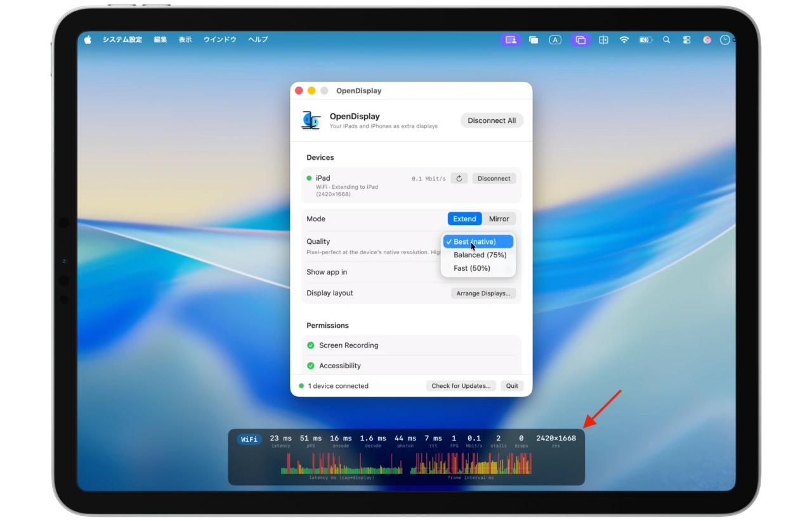This screenshot has height=521, width=812.
Task: Click the WiFi badge in stats overlay
Action: click(x=249, y=439)
